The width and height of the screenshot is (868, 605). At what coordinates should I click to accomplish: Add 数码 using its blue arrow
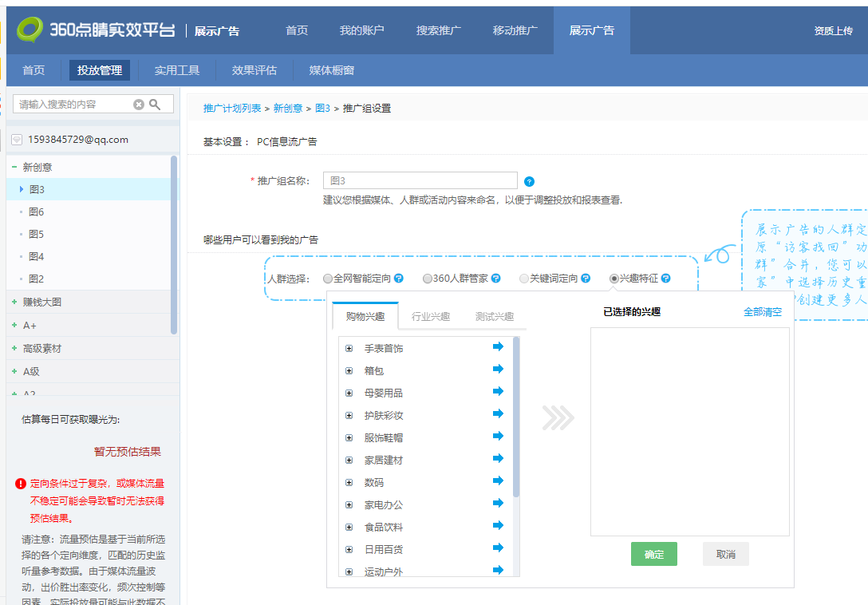(x=498, y=481)
